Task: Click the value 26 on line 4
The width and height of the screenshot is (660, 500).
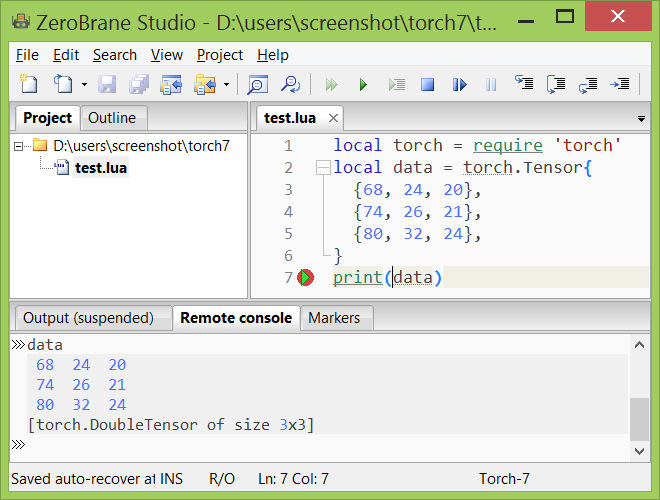Action: point(413,212)
